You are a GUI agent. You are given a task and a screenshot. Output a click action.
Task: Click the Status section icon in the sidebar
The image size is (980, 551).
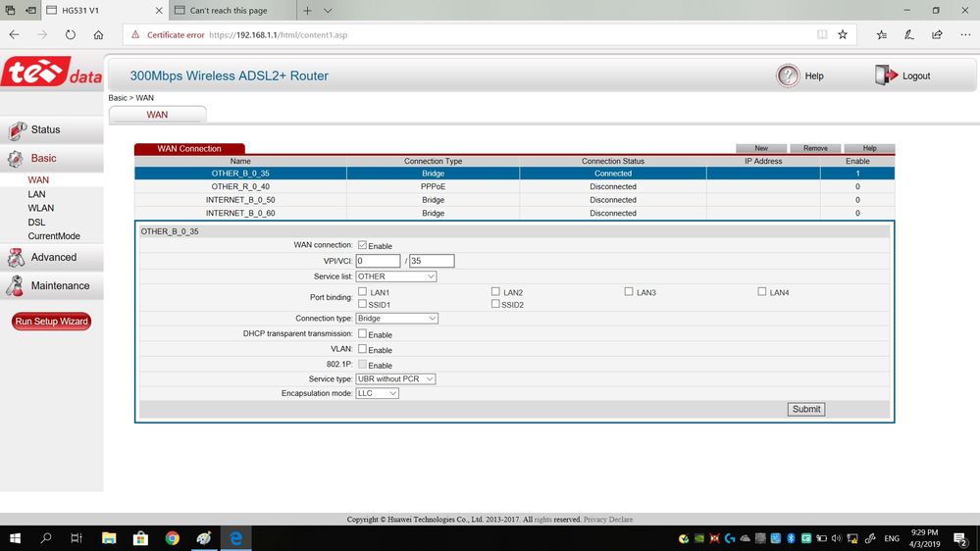point(17,130)
